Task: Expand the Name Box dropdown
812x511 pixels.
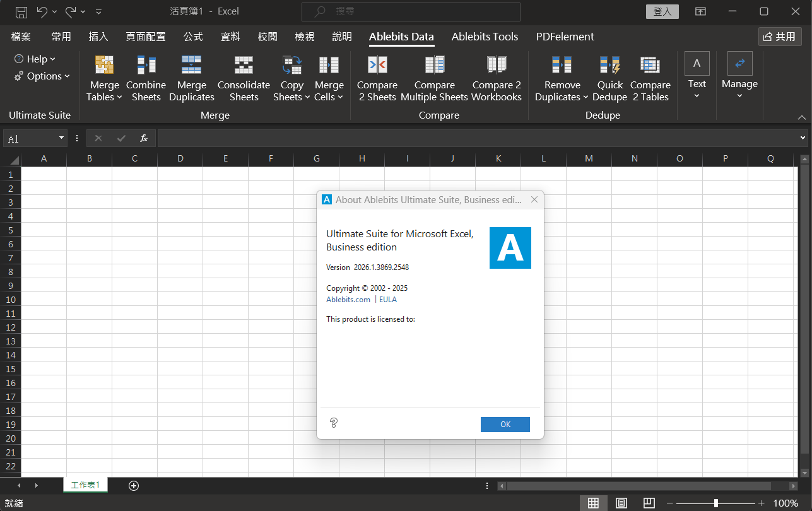Action: pos(62,138)
